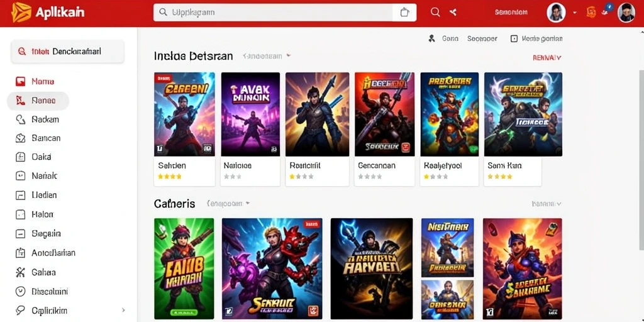The height and width of the screenshot is (322, 644).
Task: Toggle the checkbox next to Honie gonian
Action: pos(513,38)
